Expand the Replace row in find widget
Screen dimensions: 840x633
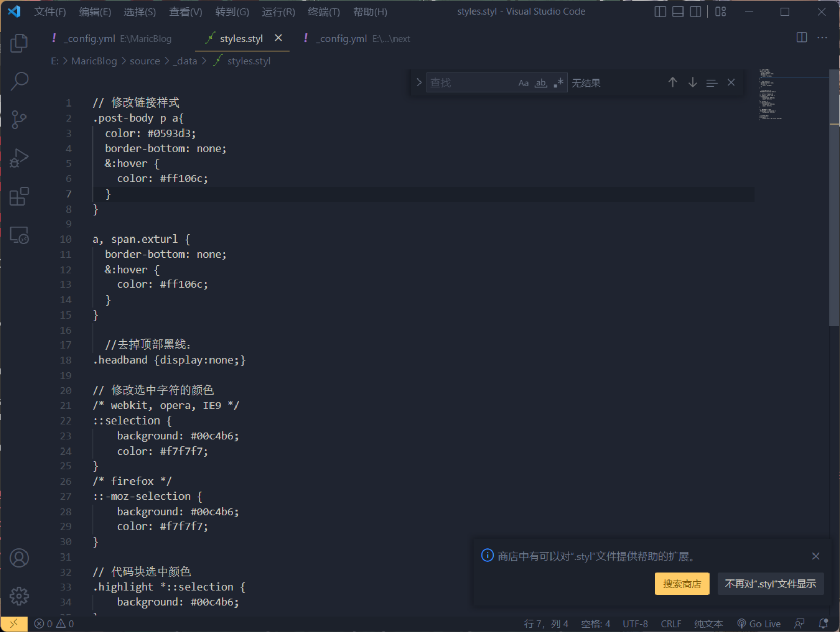[x=419, y=83]
